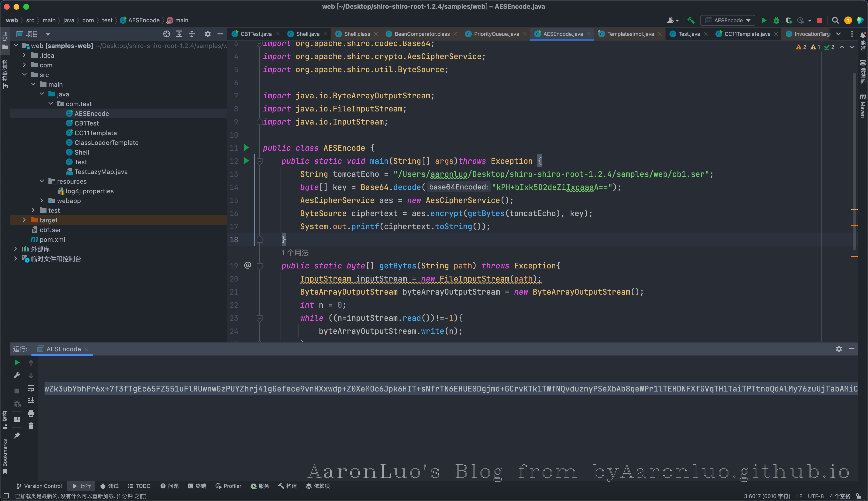Open the 依赖项 dependencies tool window
This screenshot has height=501, width=868.
tap(318, 486)
